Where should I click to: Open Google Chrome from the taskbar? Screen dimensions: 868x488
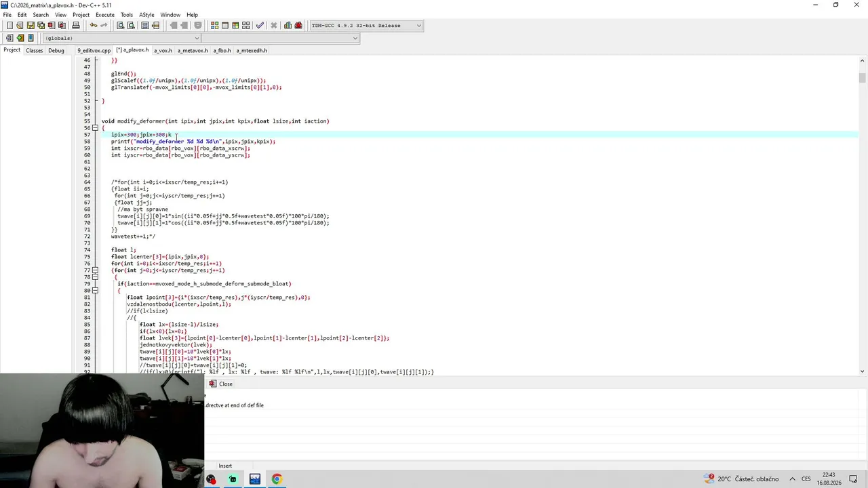click(277, 479)
